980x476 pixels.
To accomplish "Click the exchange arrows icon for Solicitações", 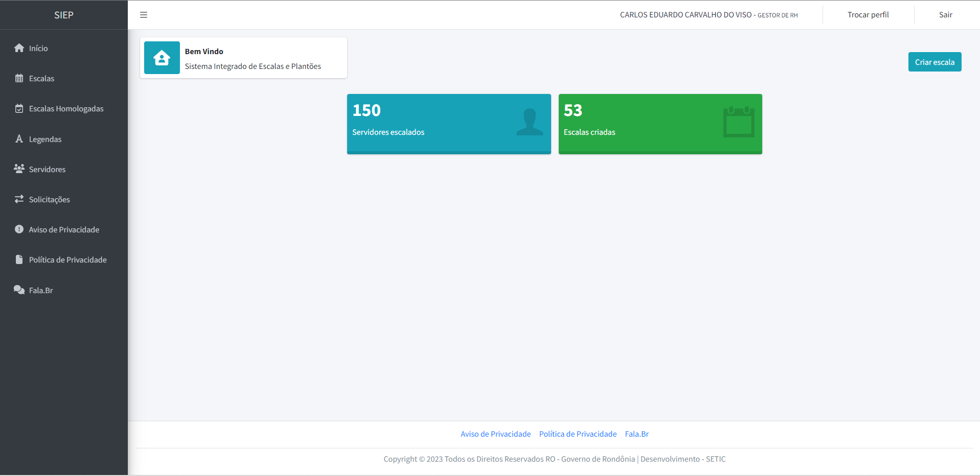I will 19,199.
